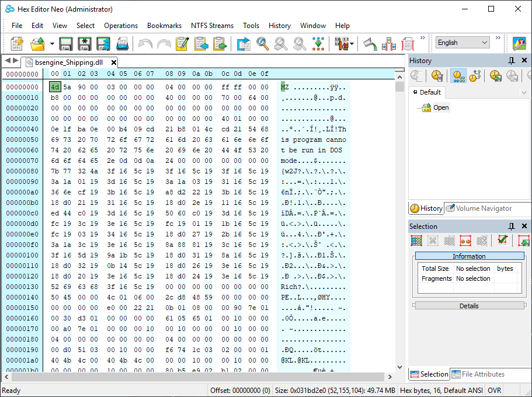This screenshot has height=397, width=532.
Task: Open the history branch list dropdown chevron
Action: coord(523,92)
